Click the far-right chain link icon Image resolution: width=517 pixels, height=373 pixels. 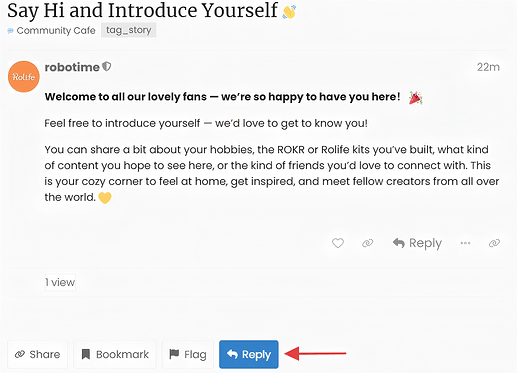point(494,243)
